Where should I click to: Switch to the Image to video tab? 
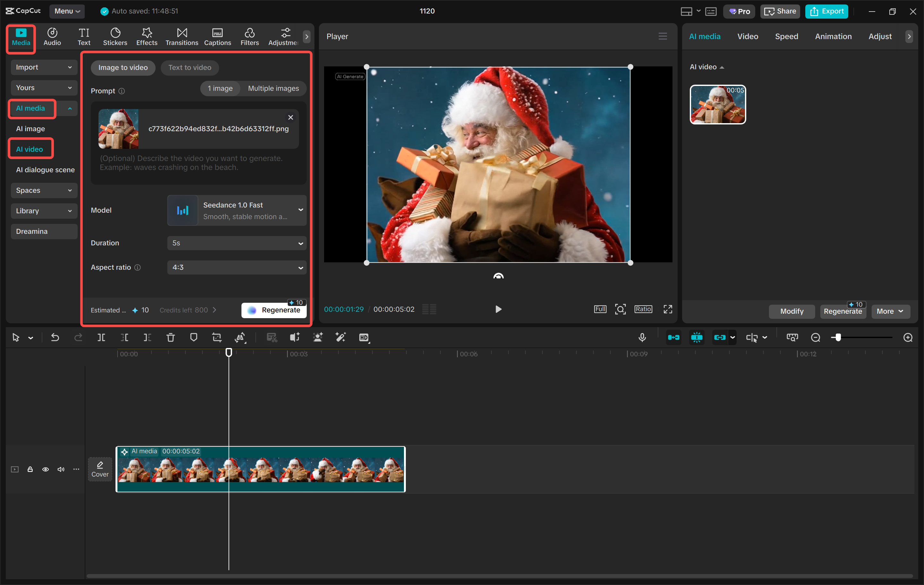click(x=123, y=68)
